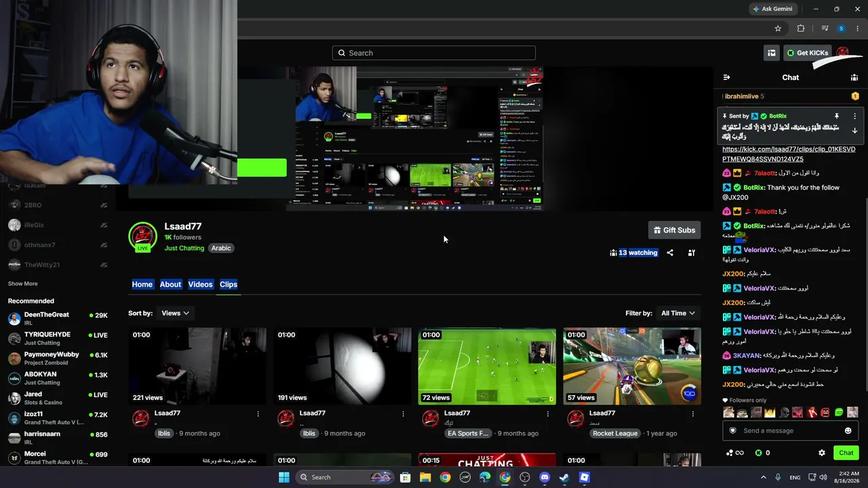Image resolution: width=868 pixels, height=488 pixels.
Task: Toggle theater mode icon next to share
Action: click(692, 253)
